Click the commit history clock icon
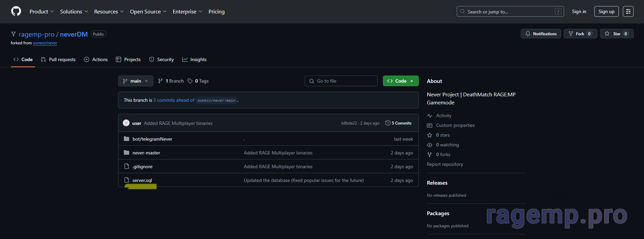 388,123
